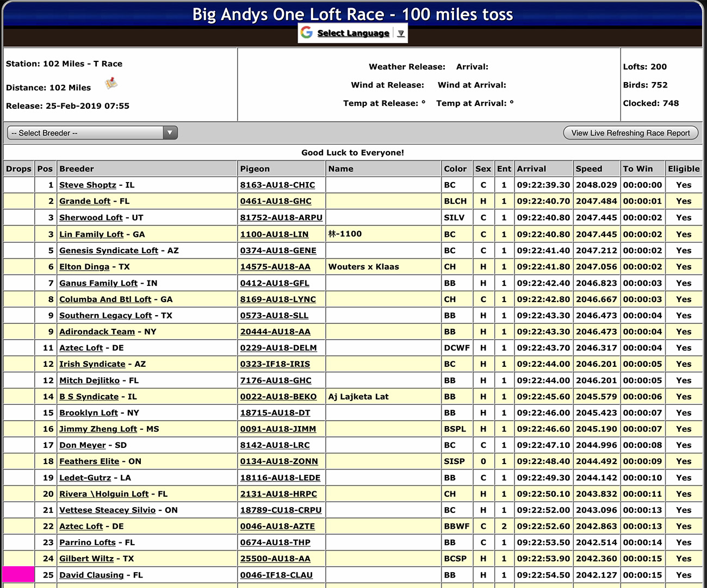Viewport: 707px width, 588px height.
Task: Select Grande Loft breeder link
Action: [x=85, y=201]
